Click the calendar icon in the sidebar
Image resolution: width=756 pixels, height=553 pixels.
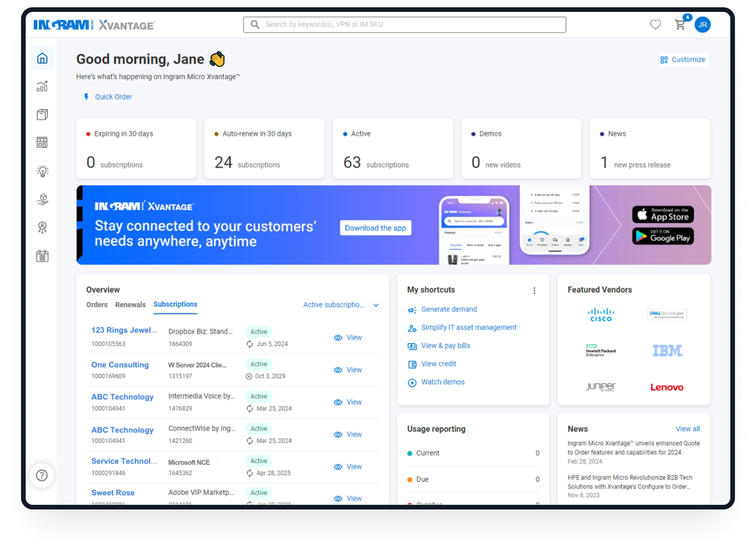pyautogui.click(x=42, y=256)
